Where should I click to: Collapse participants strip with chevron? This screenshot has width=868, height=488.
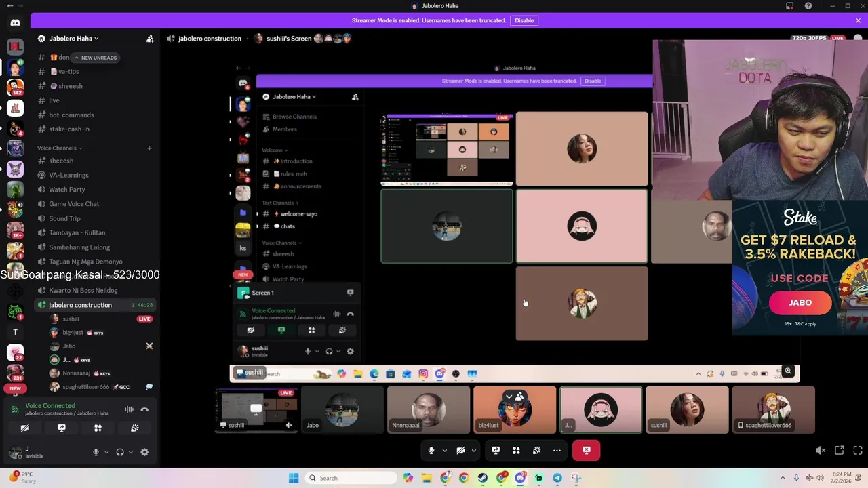point(509,396)
